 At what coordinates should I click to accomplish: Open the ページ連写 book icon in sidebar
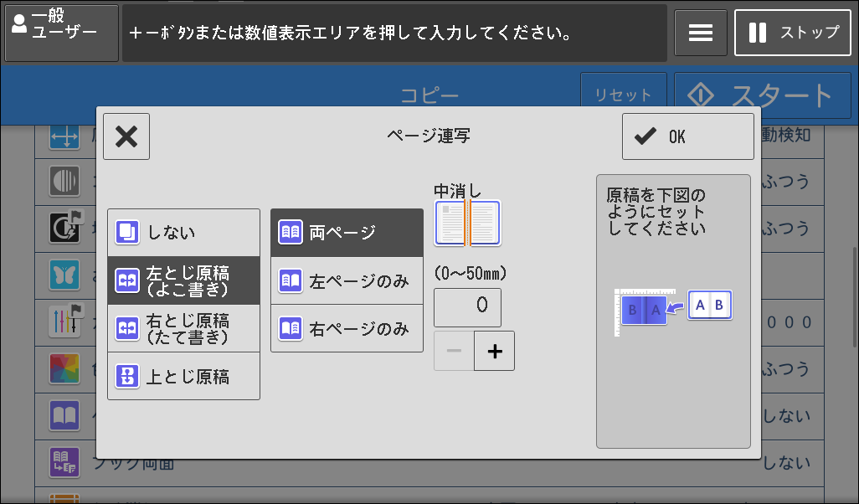click(x=64, y=415)
